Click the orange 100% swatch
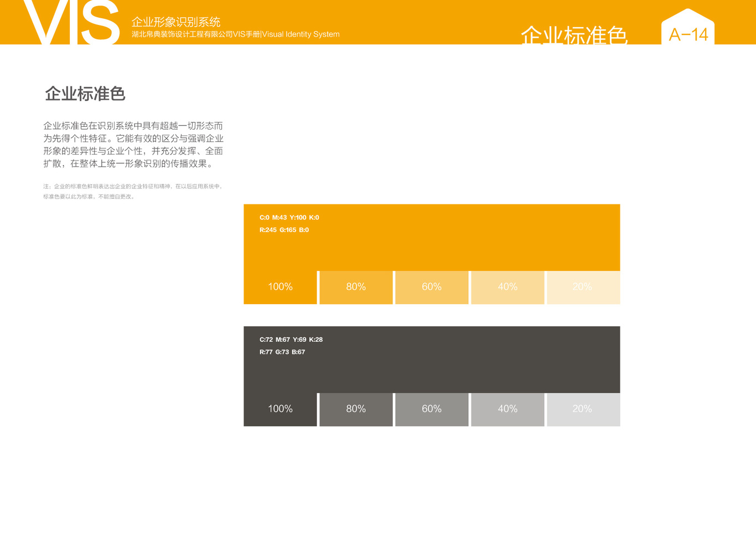756x535 pixels. (x=280, y=287)
